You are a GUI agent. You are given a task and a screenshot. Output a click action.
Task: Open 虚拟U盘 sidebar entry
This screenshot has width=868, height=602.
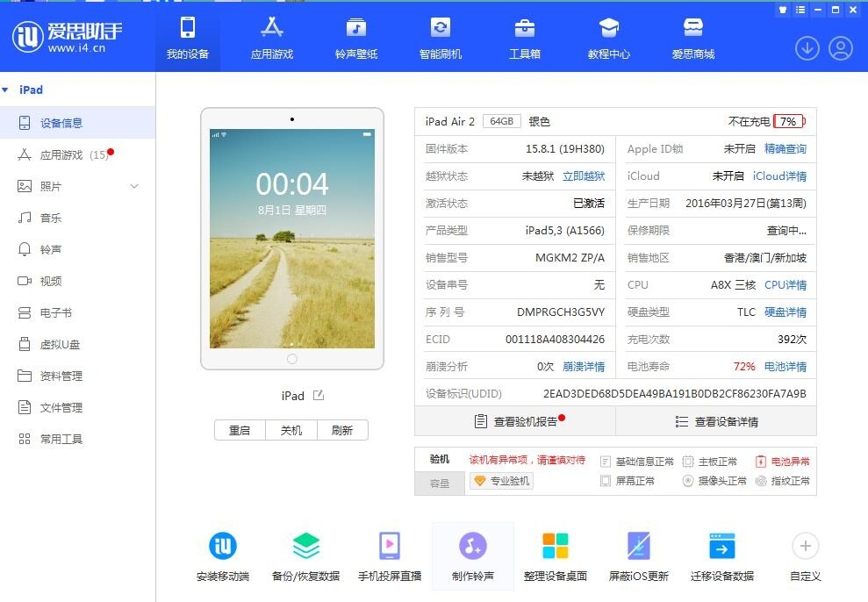77,344
